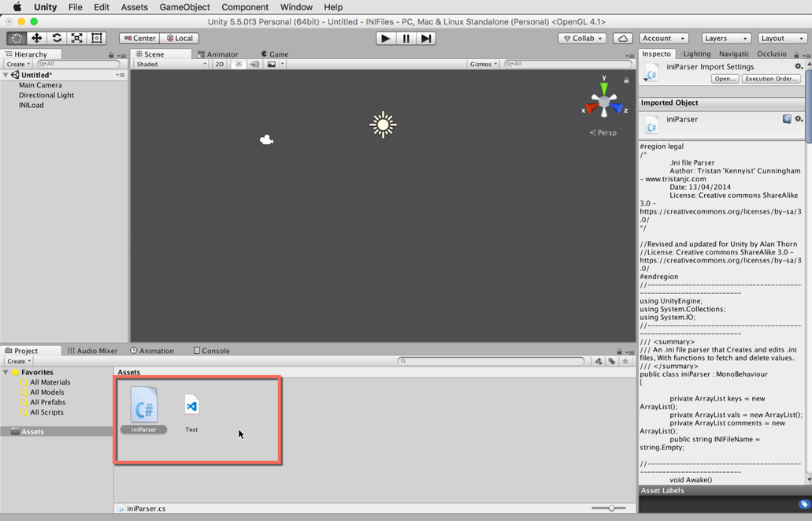Toggle Local rotation handle mode

click(180, 39)
